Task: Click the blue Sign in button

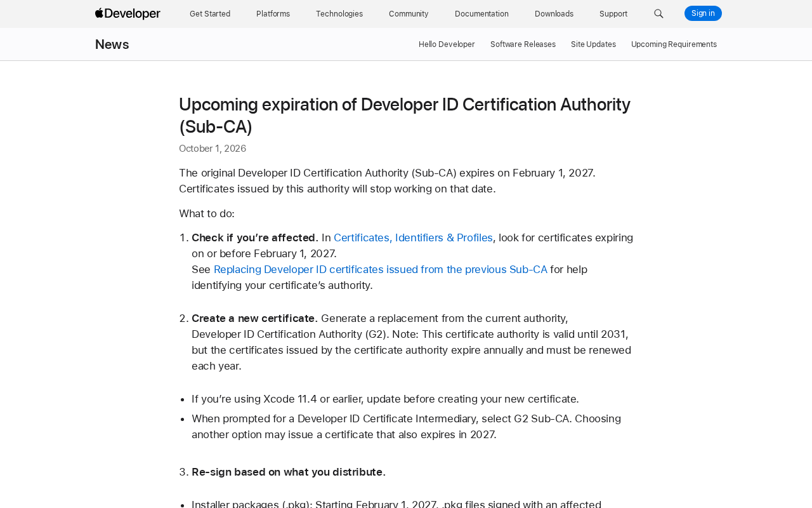Action: 703,13
